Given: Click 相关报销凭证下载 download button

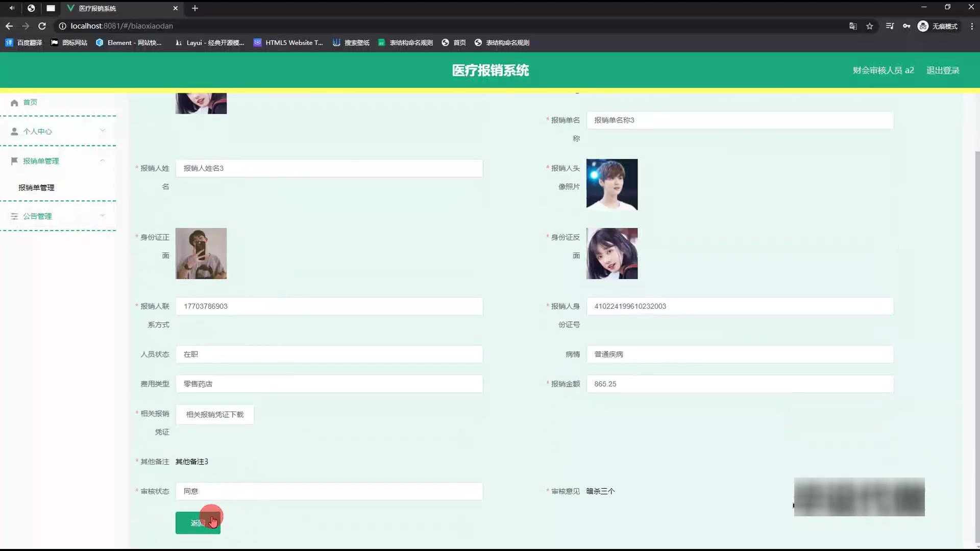Looking at the screenshot, I should [x=215, y=414].
